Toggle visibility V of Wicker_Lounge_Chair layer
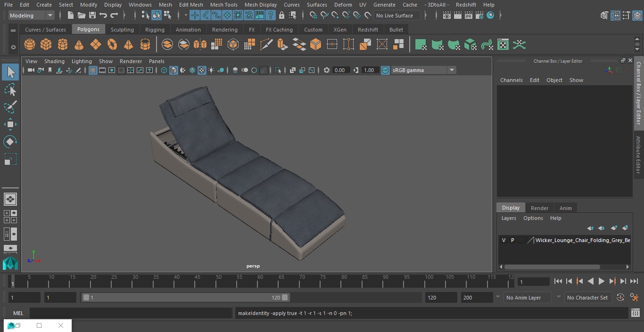644x332 pixels. [x=504, y=240]
